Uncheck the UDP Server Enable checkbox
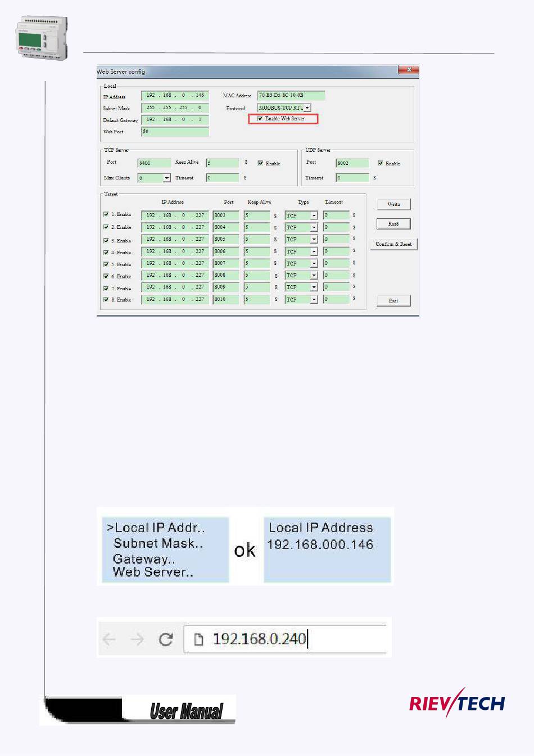Viewport: 534px width, 756px height. [x=381, y=163]
